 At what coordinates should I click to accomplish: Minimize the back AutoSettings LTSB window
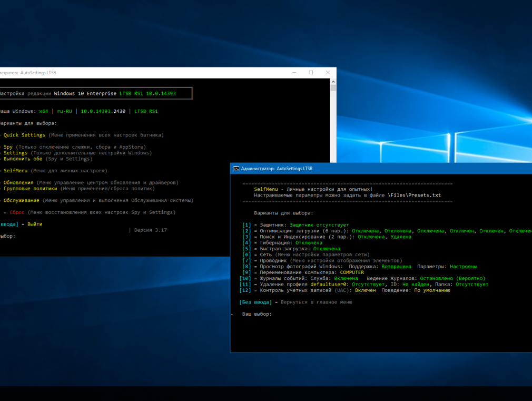click(x=294, y=72)
